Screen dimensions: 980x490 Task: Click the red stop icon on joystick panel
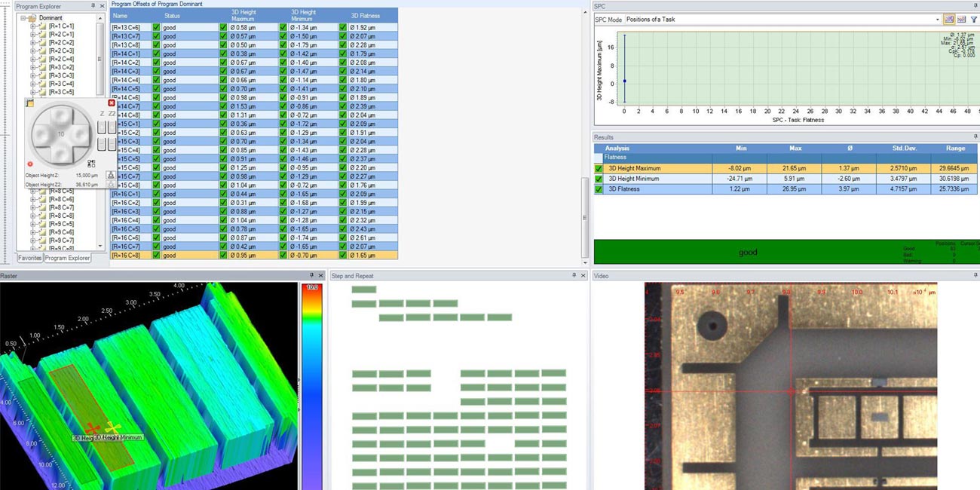[x=30, y=164]
